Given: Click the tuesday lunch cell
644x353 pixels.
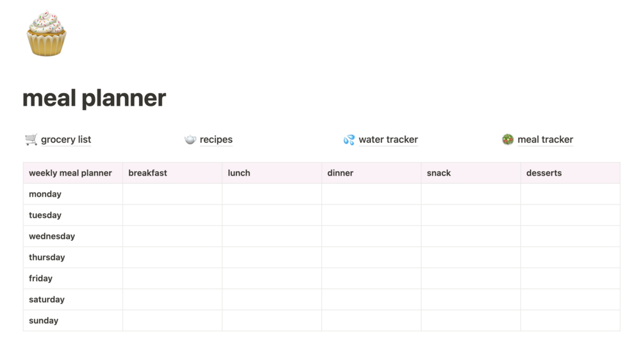Looking at the screenshot, I should click(272, 215).
